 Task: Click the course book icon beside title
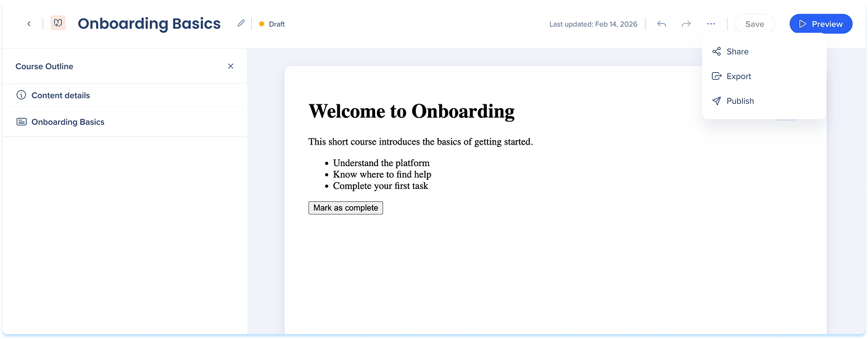point(58,23)
